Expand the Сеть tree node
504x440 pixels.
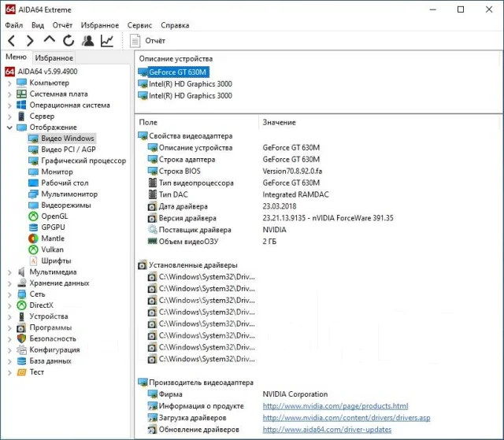coord(9,294)
